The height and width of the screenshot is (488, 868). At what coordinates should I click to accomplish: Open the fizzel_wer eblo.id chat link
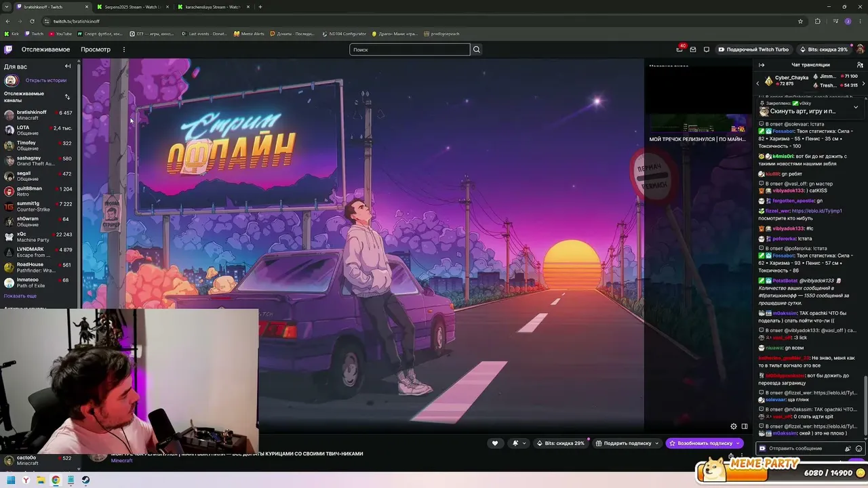point(816,211)
